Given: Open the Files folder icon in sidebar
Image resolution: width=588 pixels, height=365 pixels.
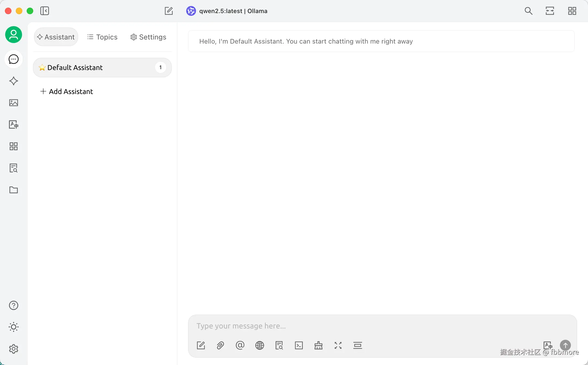Looking at the screenshot, I should (14, 190).
